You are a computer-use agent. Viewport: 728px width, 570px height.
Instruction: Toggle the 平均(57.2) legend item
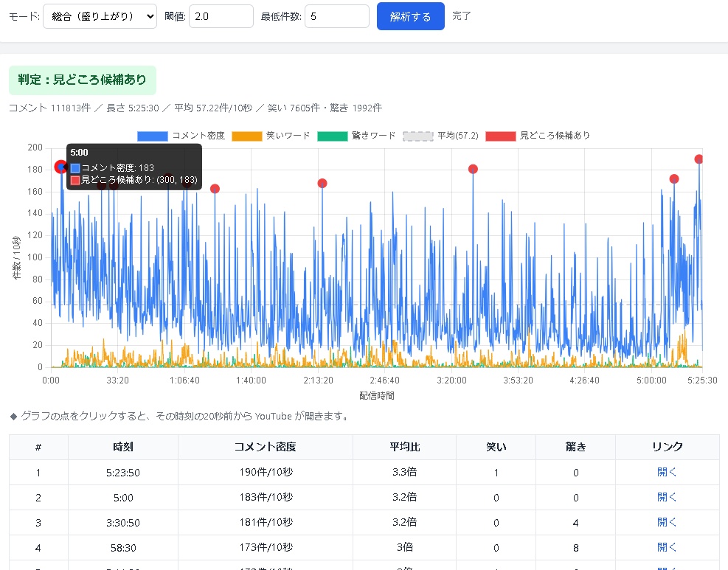[x=440, y=136]
